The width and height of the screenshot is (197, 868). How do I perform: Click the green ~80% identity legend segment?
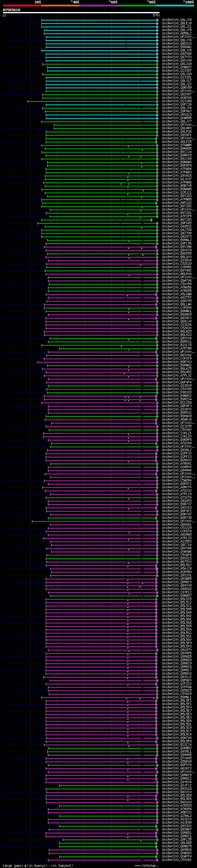[136, 6]
